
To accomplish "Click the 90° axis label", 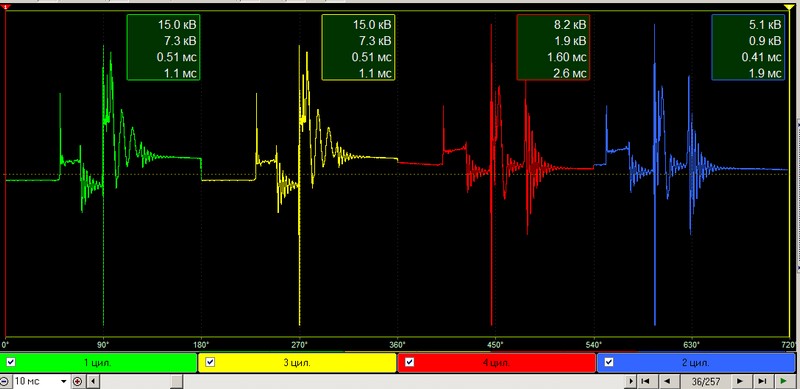I will (x=104, y=344).
